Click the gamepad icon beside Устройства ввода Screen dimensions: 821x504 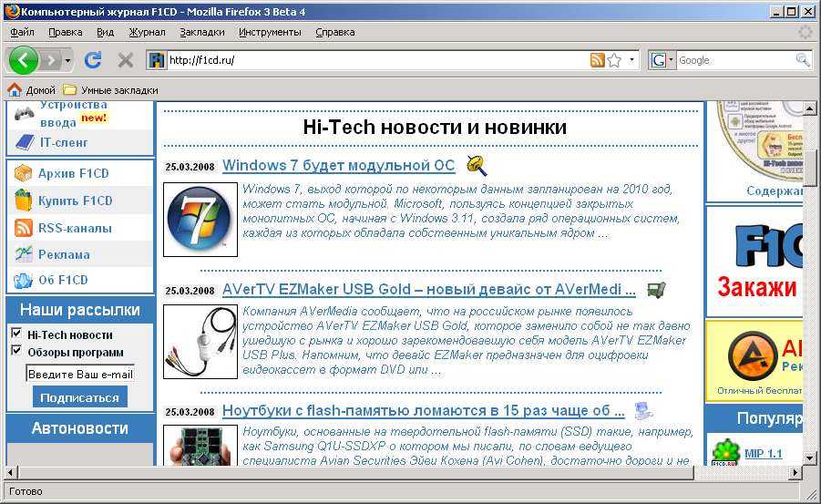(24, 113)
